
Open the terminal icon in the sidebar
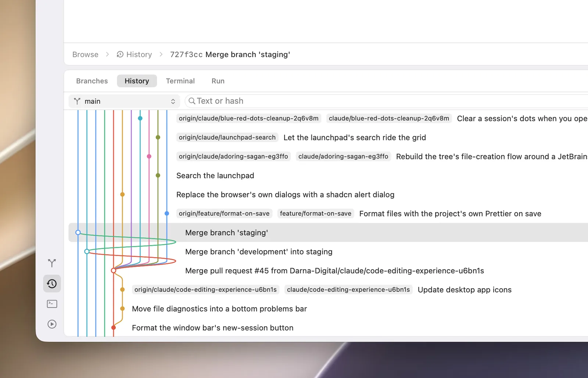point(52,304)
